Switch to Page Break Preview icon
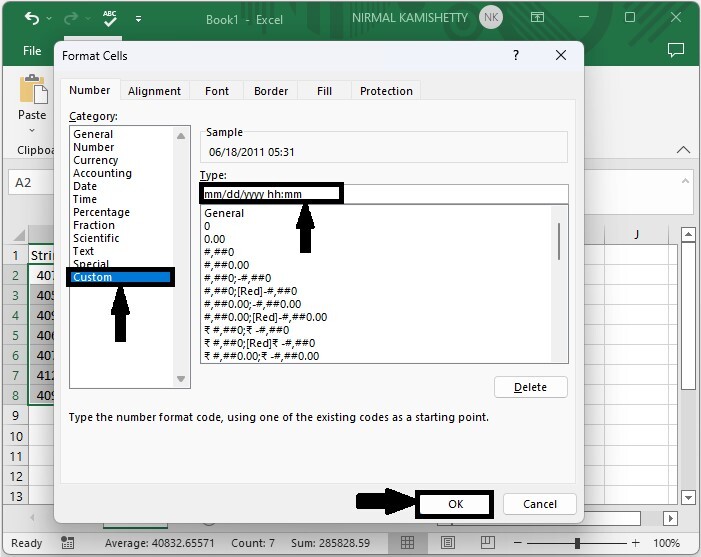Viewport: 701px width, 557px height. (x=488, y=543)
